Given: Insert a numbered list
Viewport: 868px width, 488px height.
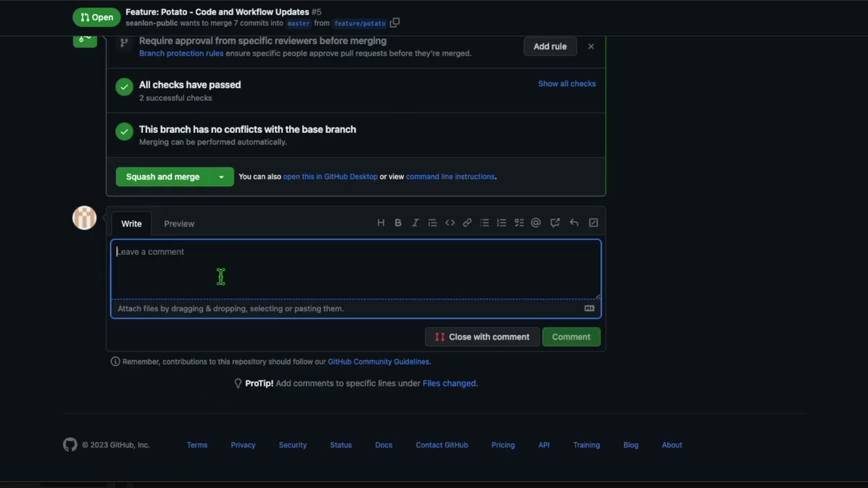Looking at the screenshot, I should tap(502, 223).
